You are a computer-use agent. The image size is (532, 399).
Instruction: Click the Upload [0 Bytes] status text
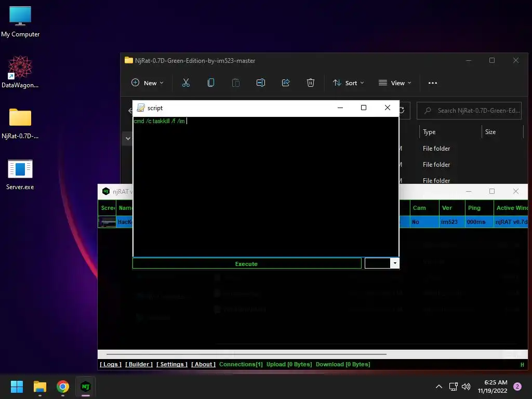click(289, 364)
